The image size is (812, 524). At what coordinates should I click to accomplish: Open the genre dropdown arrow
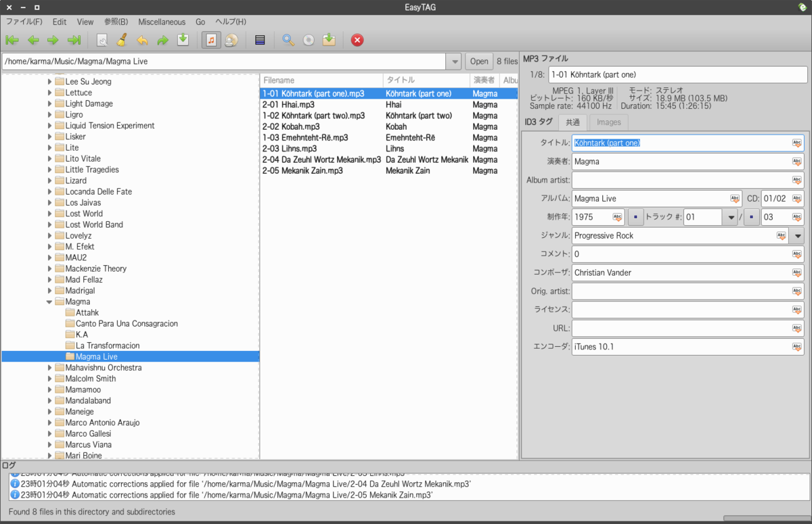[x=797, y=236]
